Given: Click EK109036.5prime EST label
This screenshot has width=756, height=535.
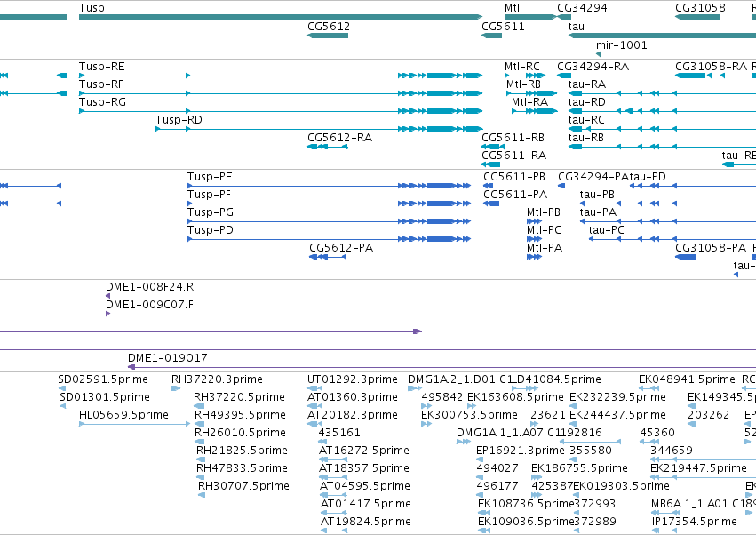Looking at the screenshot, I should coord(526,522).
